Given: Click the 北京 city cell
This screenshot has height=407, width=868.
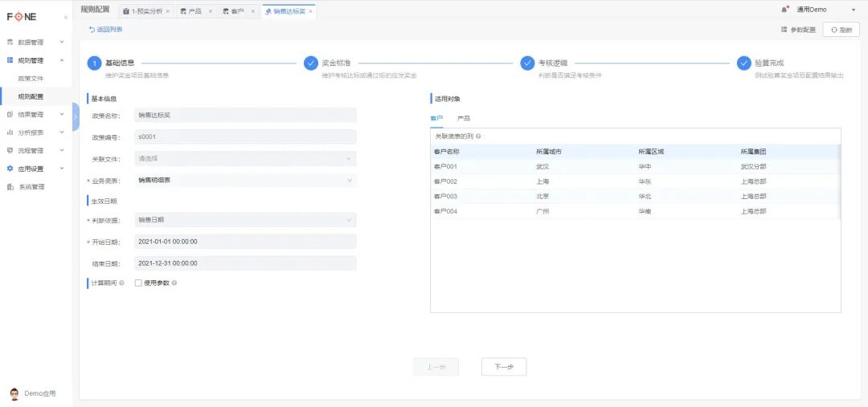Looking at the screenshot, I should pos(542,197).
